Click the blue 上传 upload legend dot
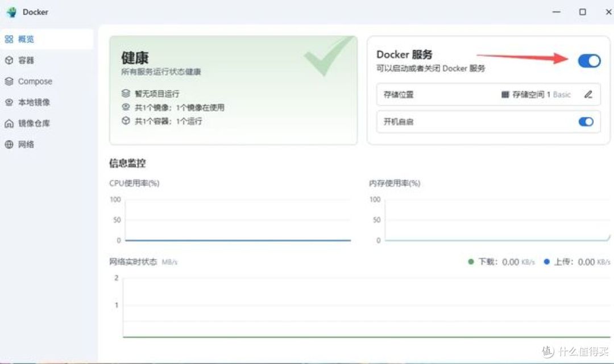This screenshot has height=364, width=614. (547, 262)
